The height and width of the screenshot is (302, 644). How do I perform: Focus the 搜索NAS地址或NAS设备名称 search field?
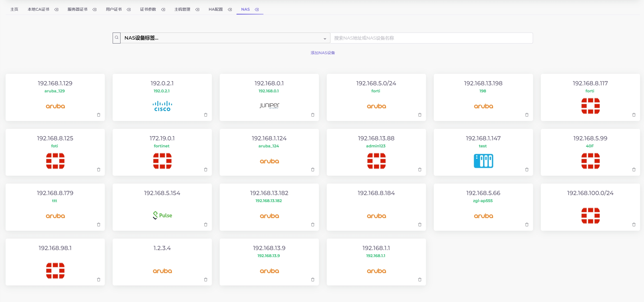pyautogui.click(x=432, y=38)
